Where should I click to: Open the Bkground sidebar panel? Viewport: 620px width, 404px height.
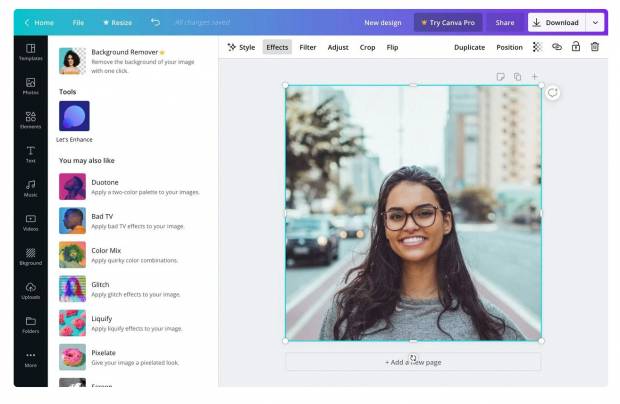tap(30, 257)
